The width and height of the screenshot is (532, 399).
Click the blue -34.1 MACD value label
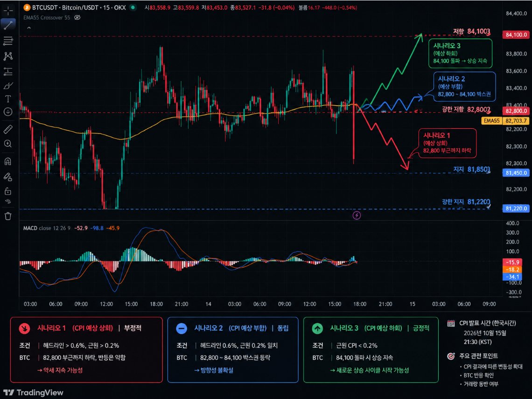(x=512, y=277)
